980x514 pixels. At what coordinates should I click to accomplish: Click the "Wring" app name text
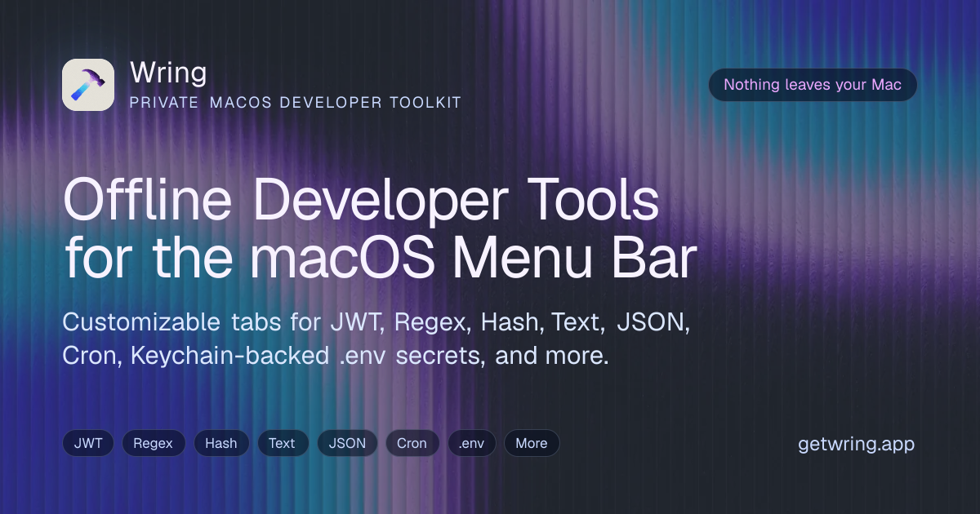click(168, 73)
